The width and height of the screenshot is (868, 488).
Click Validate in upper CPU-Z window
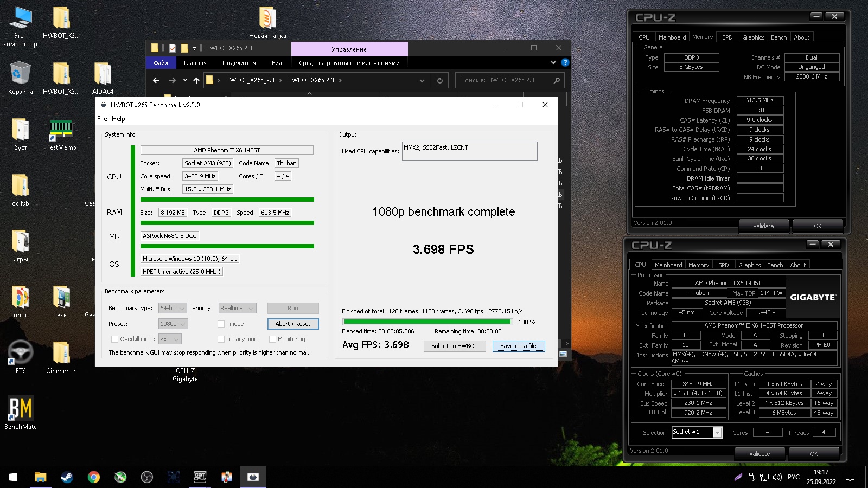(763, 226)
